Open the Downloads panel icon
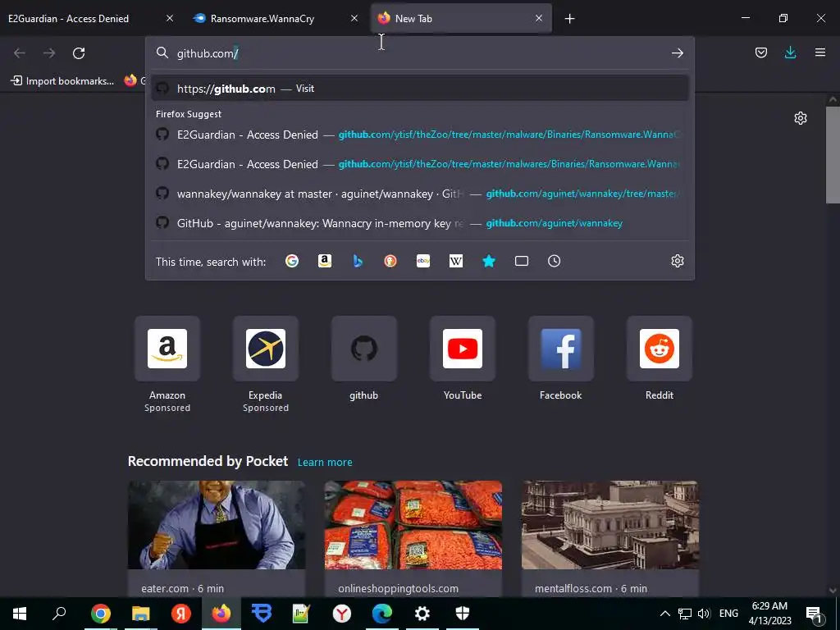Screen dimensions: 840x630 [x=790, y=52]
